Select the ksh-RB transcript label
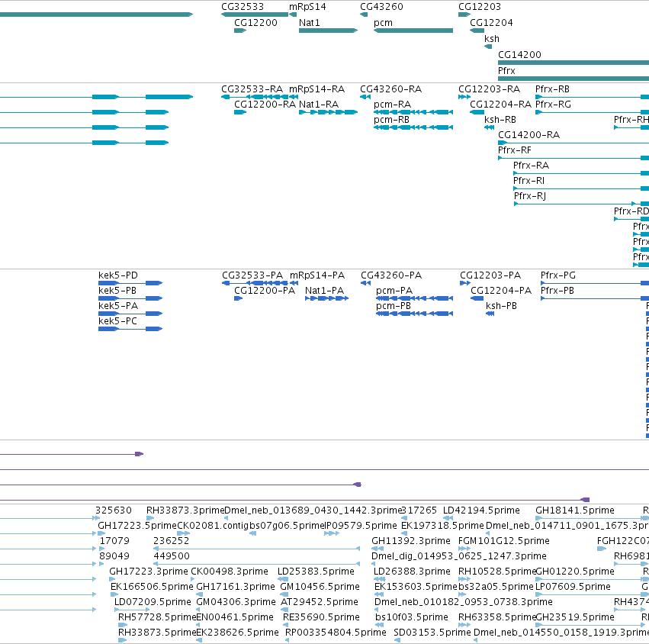This screenshot has width=649, height=644. pyautogui.click(x=500, y=120)
